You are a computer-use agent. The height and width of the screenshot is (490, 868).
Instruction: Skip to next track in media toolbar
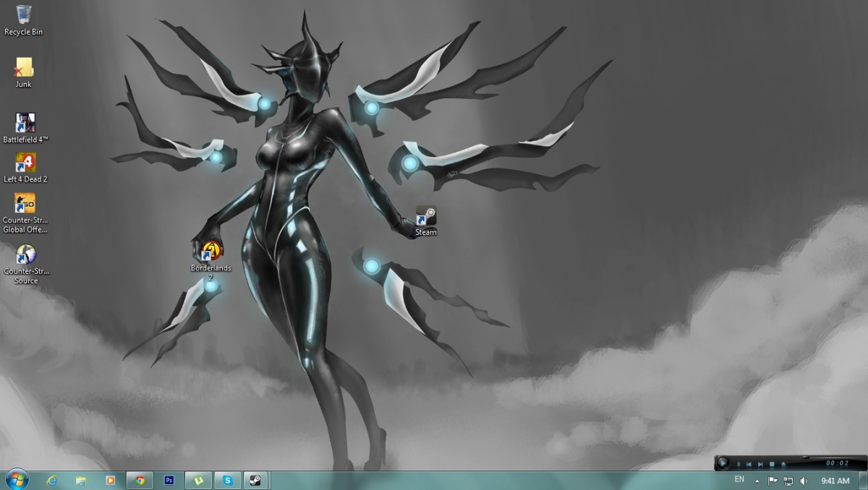tap(760, 464)
